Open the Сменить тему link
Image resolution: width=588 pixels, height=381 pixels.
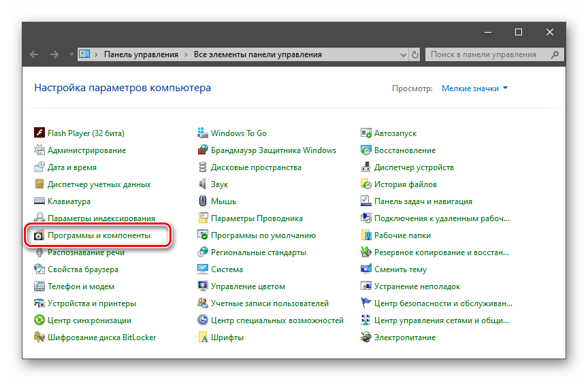pos(400,269)
